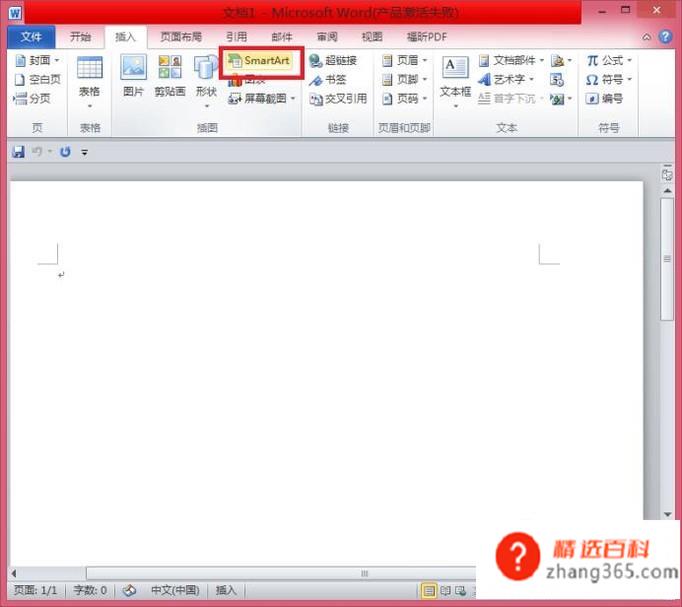This screenshot has width=682, height=607.
Task: Click the horizontal scrollbar left arrow
Action: pos(14,574)
